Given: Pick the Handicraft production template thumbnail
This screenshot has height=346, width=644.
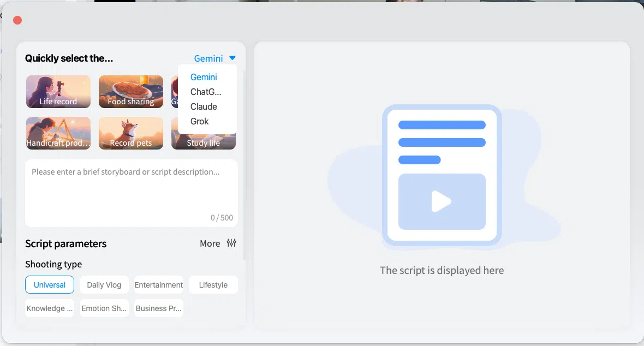Looking at the screenshot, I should click(58, 133).
